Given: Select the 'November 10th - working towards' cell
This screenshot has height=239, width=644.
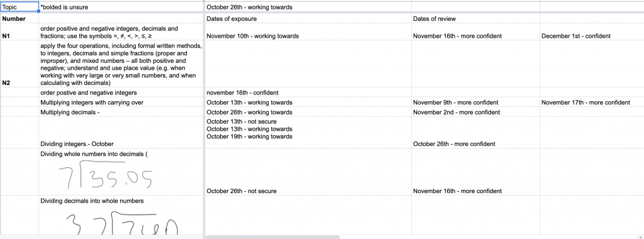Looking at the screenshot, I should 308,31.
